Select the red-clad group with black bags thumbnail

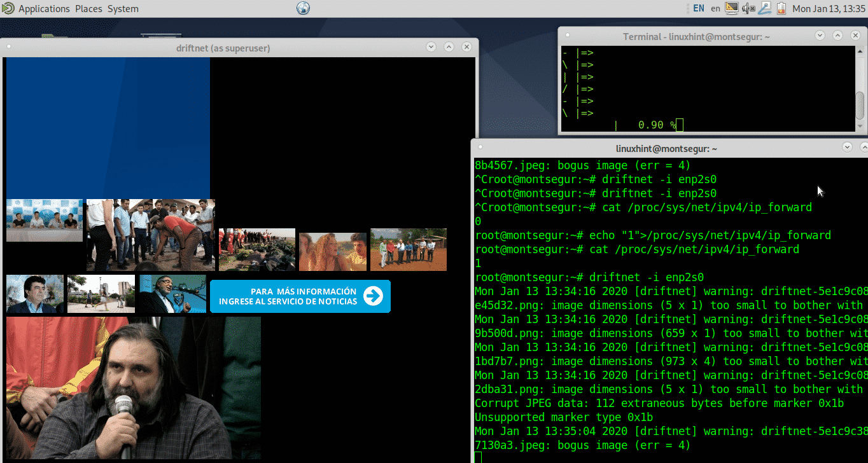coord(257,250)
